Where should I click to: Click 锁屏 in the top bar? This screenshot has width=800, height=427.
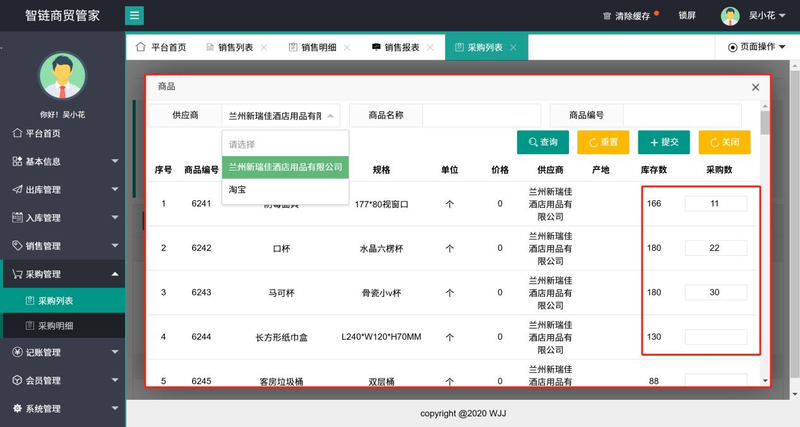coord(687,15)
